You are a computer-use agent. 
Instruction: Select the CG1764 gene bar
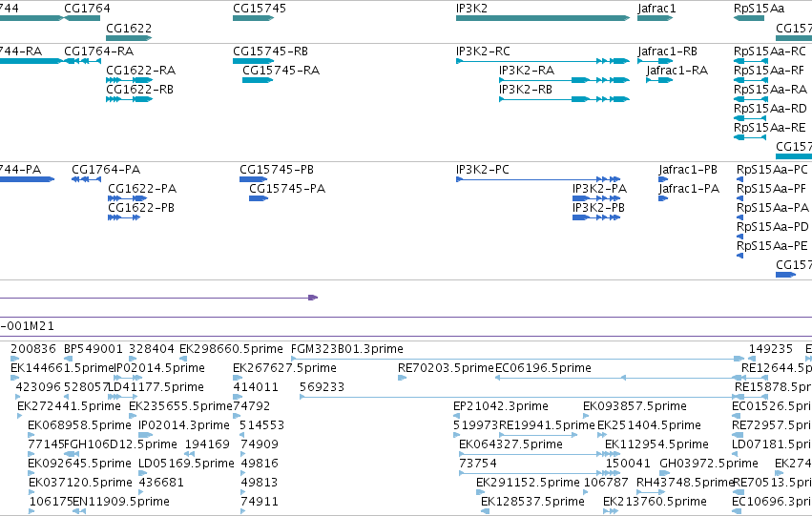click(82, 18)
